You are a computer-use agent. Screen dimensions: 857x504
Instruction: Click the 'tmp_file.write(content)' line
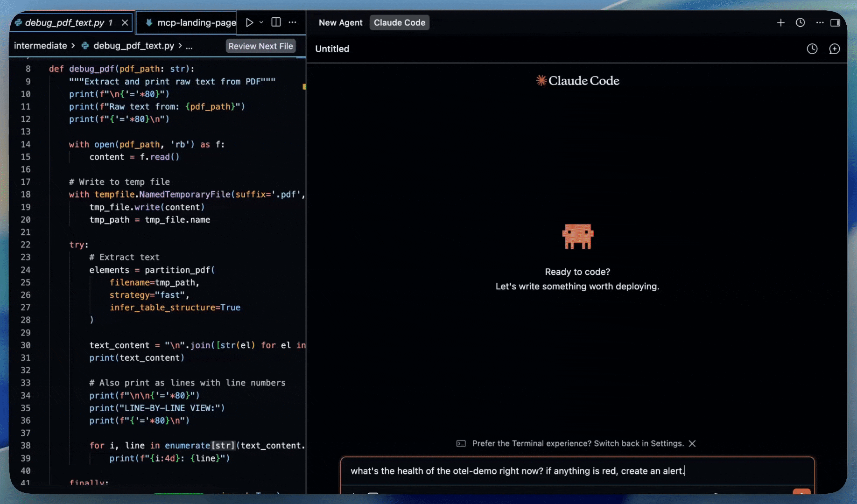point(147,207)
